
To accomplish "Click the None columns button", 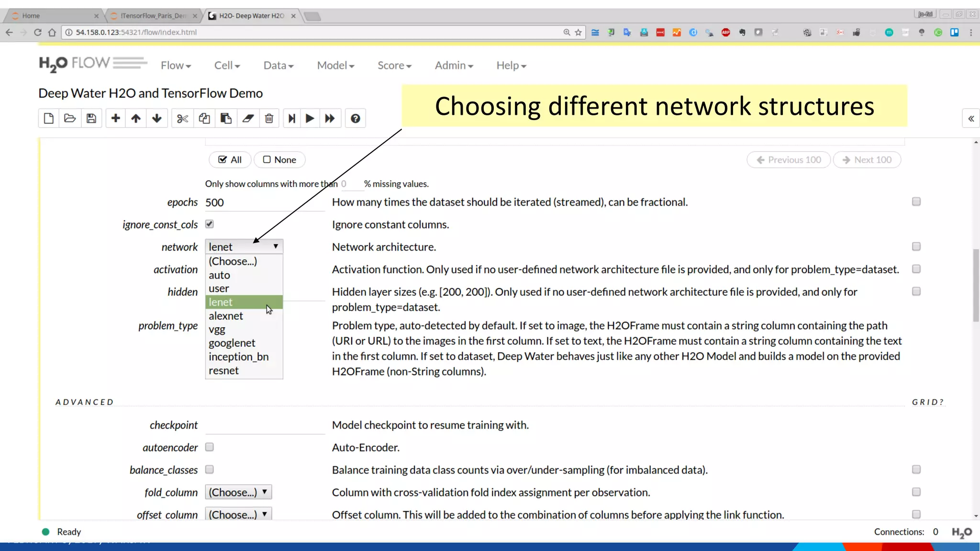I will click(x=279, y=160).
